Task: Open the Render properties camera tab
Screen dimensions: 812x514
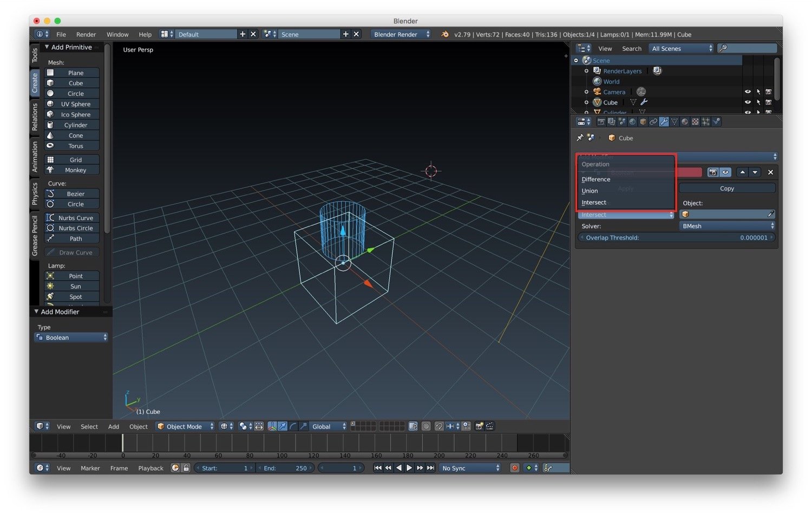Action: pos(601,122)
